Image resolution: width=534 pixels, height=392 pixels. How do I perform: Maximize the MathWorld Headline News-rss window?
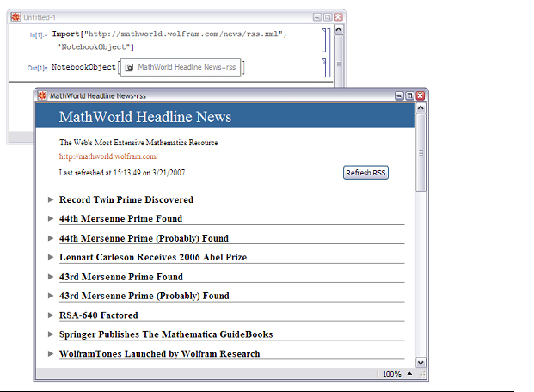click(409, 95)
